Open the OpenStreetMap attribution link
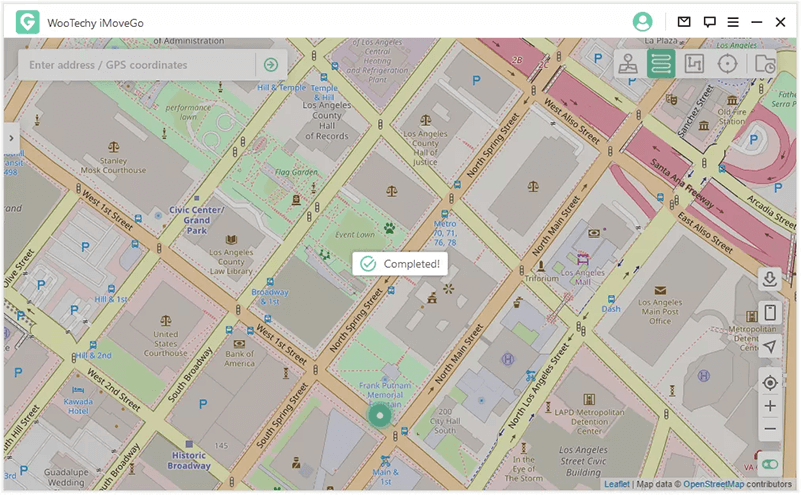 [713, 484]
